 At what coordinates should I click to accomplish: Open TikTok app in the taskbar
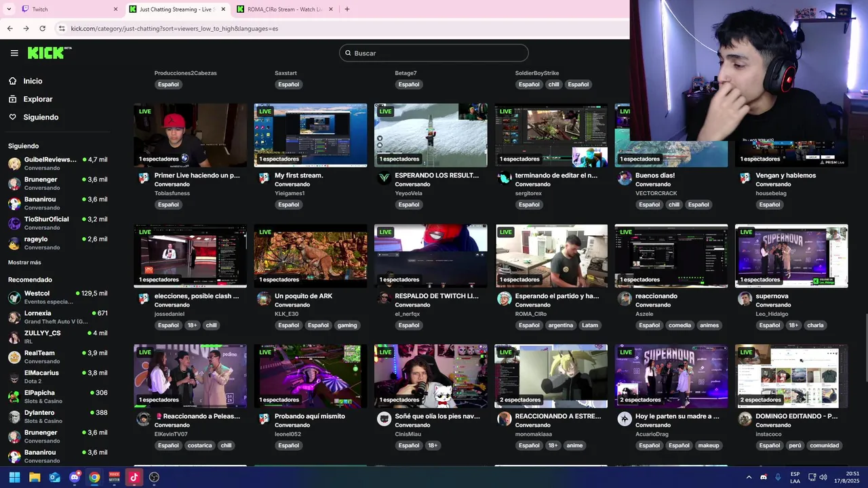point(134,477)
